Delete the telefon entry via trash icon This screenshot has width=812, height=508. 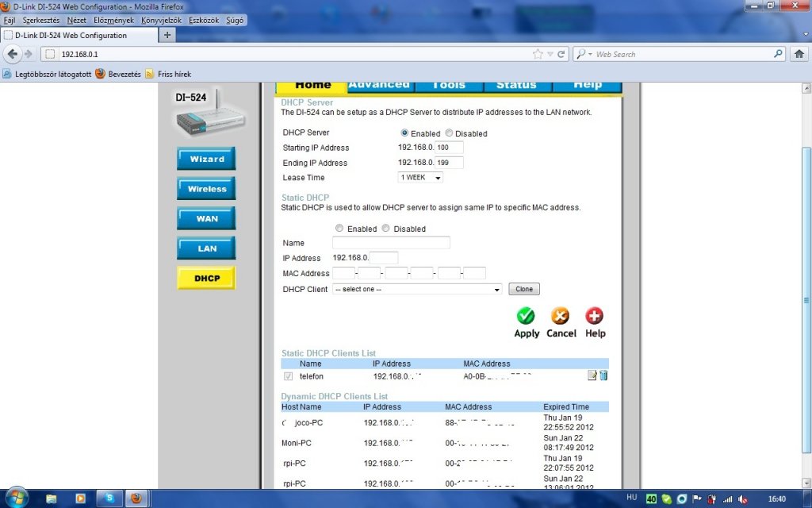click(x=603, y=375)
